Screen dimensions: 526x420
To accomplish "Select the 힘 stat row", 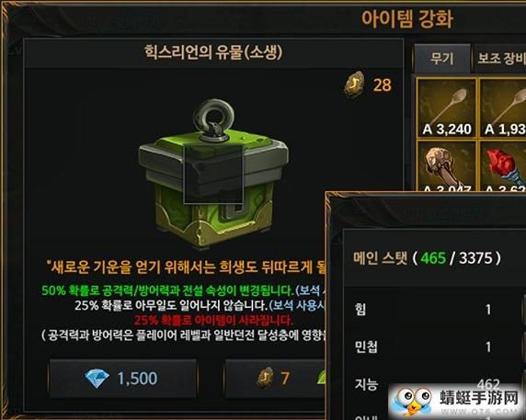I will point(436,309).
